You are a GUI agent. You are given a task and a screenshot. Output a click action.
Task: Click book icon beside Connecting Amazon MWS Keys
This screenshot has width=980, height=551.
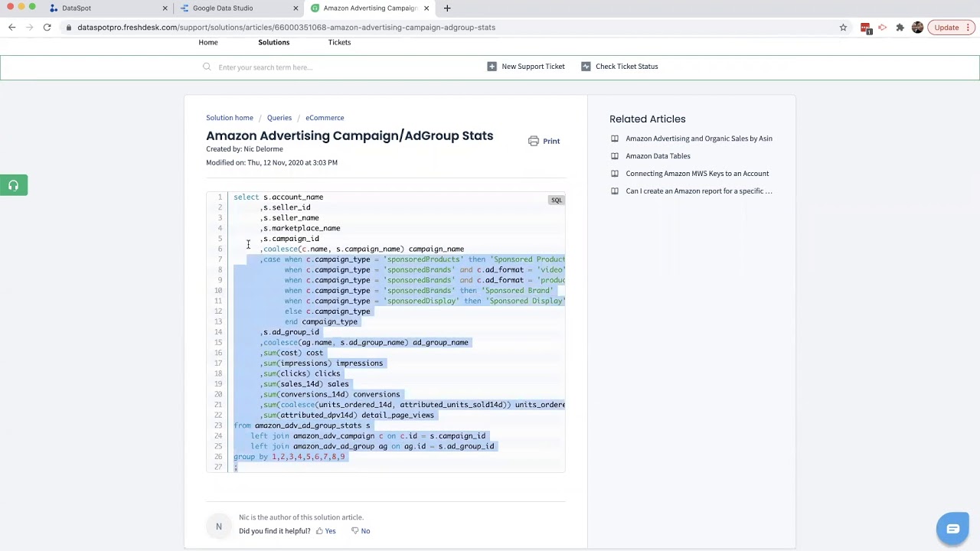615,174
